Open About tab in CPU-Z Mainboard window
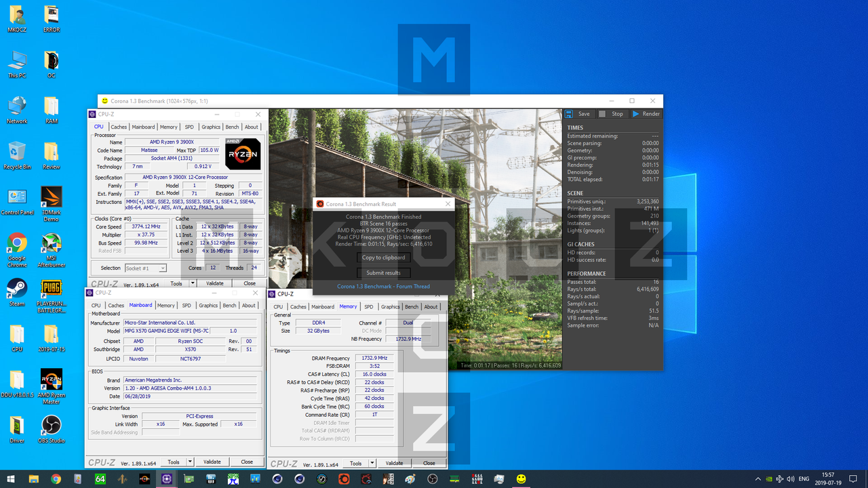The image size is (868, 488). [249, 305]
